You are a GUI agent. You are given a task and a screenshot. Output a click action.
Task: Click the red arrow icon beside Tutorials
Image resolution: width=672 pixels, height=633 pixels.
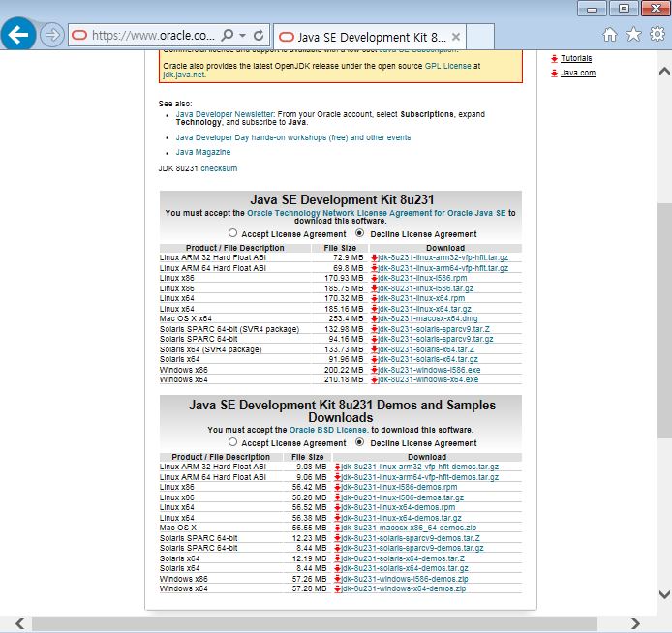[x=554, y=59]
